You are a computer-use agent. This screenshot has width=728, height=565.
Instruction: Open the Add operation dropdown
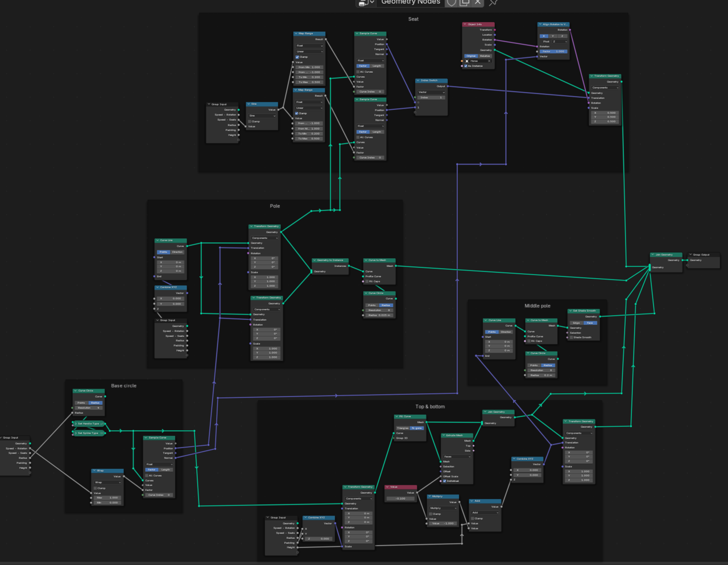coord(485,513)
